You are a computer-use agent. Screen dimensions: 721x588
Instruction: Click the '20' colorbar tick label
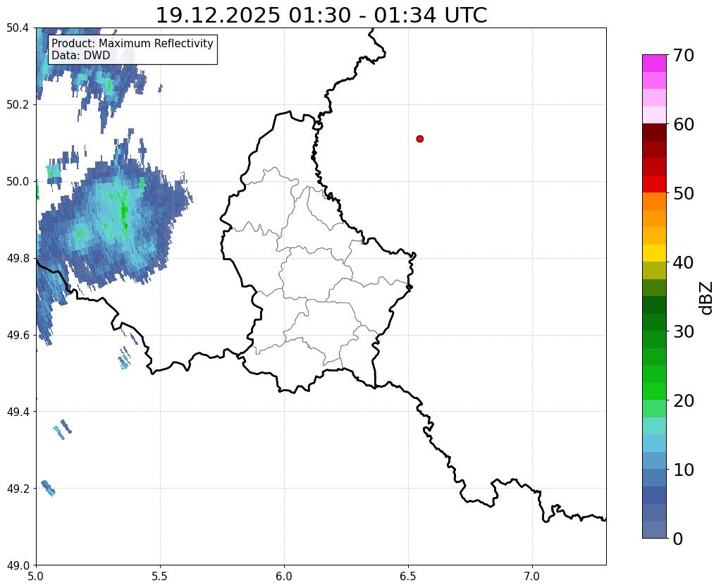[684, 400]
